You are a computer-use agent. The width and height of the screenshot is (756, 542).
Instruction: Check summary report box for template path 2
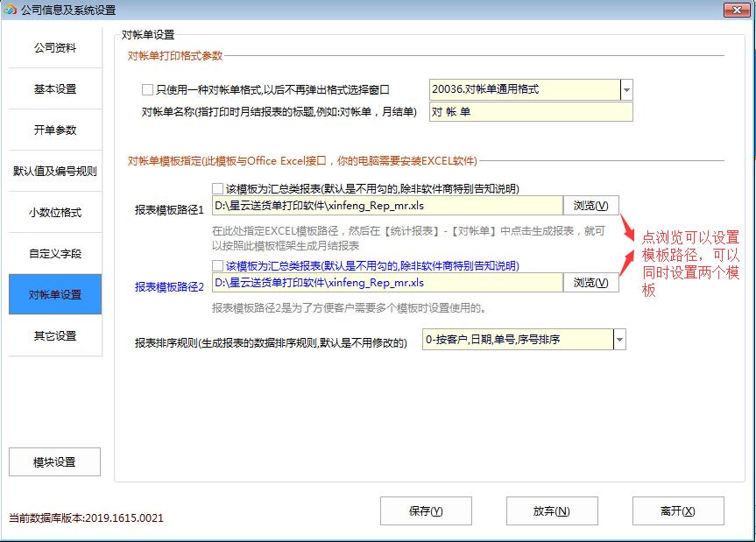pyautogui.click(x=217, y=265)
